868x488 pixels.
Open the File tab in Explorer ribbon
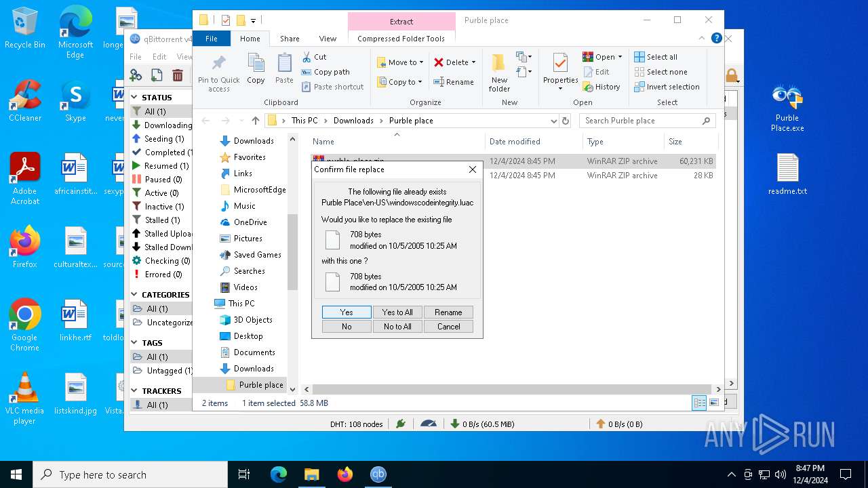(212, 39)
